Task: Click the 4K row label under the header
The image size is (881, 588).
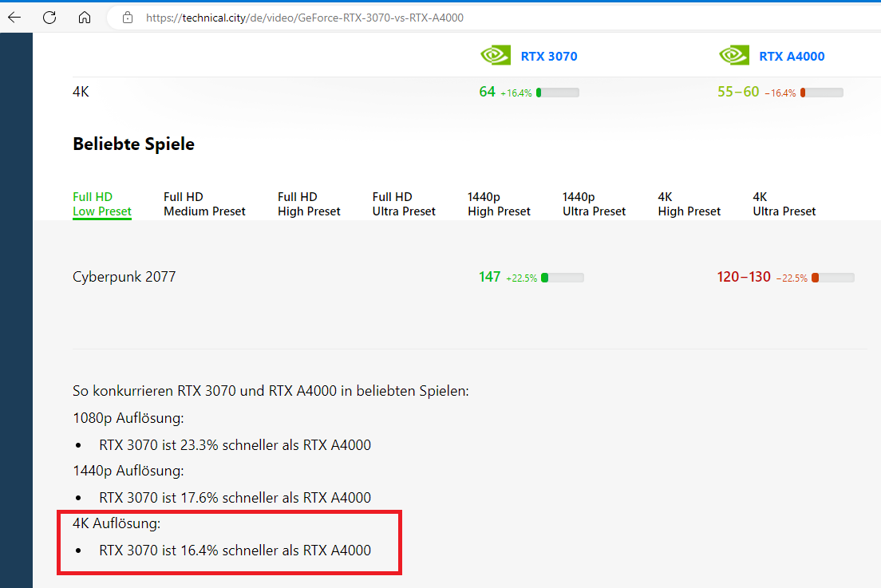Action: 81,92
